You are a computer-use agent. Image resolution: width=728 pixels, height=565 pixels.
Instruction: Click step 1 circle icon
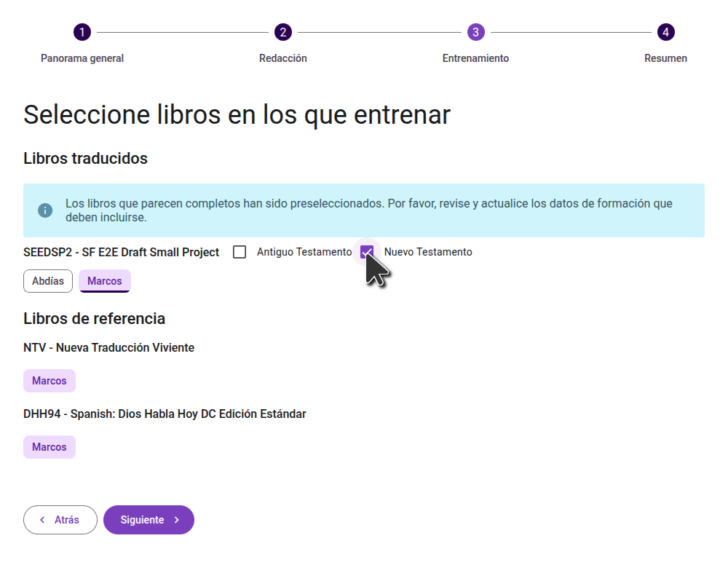tap(82, 32)
